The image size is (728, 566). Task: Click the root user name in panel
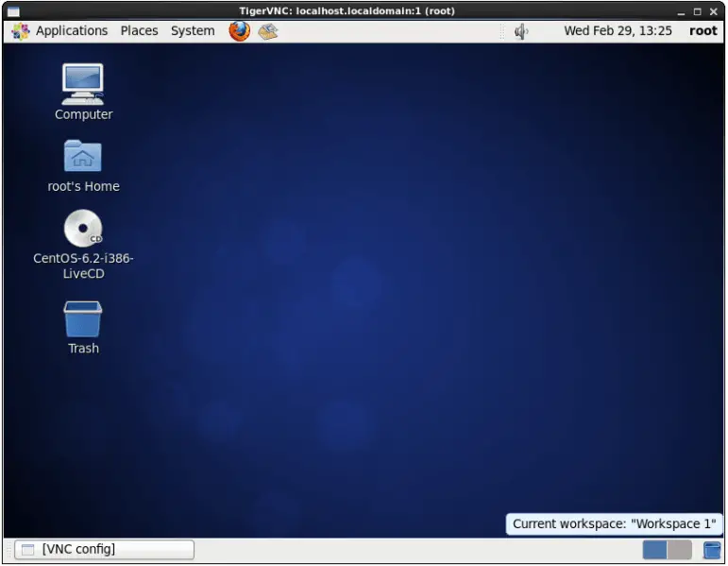pyautogui.click(x=703, y=30)
